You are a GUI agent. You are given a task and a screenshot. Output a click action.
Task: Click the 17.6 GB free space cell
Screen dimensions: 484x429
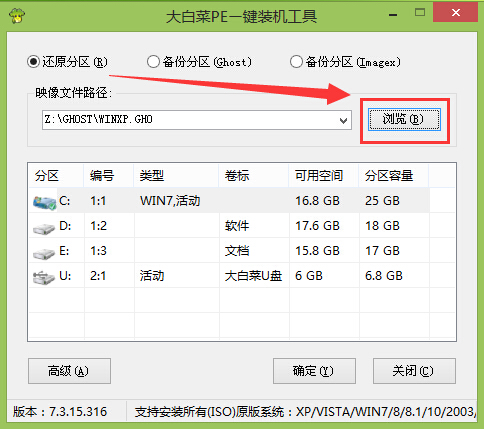tap(317, 226)
